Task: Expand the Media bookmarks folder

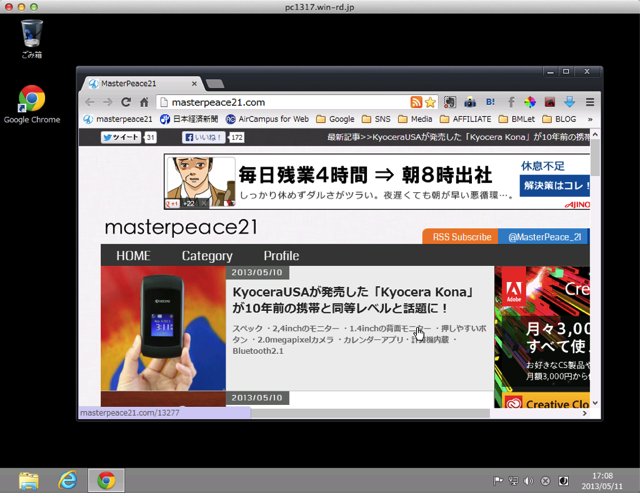Action: (415, 119)
